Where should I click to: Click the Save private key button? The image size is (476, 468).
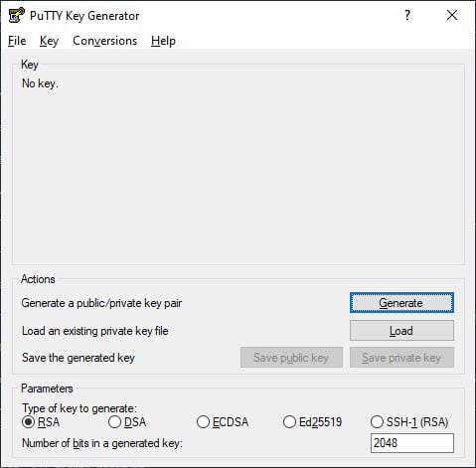pos(401,358)
